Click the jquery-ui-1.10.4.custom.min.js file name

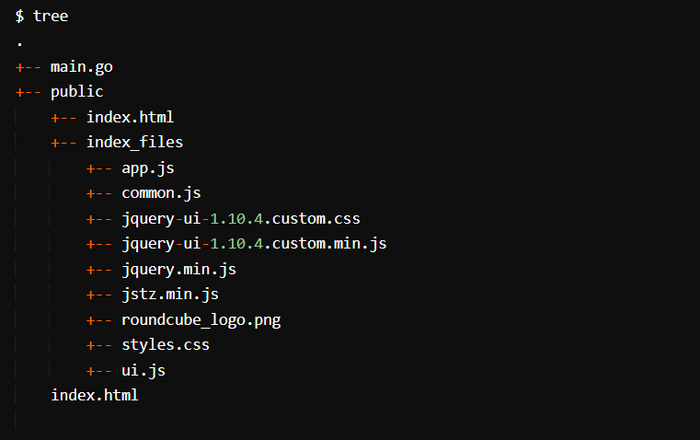coord(254,244)
